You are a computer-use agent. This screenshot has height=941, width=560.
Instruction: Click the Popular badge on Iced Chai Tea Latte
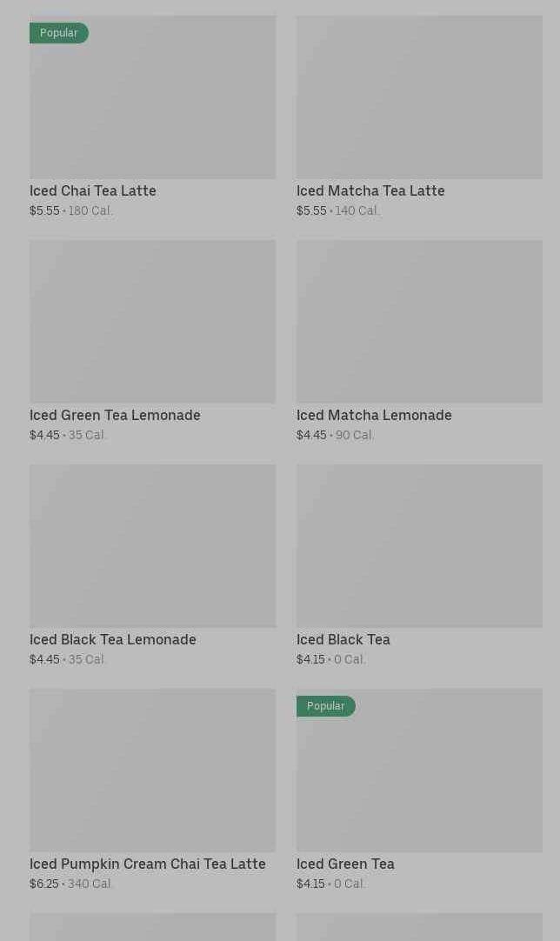point(58,33)
